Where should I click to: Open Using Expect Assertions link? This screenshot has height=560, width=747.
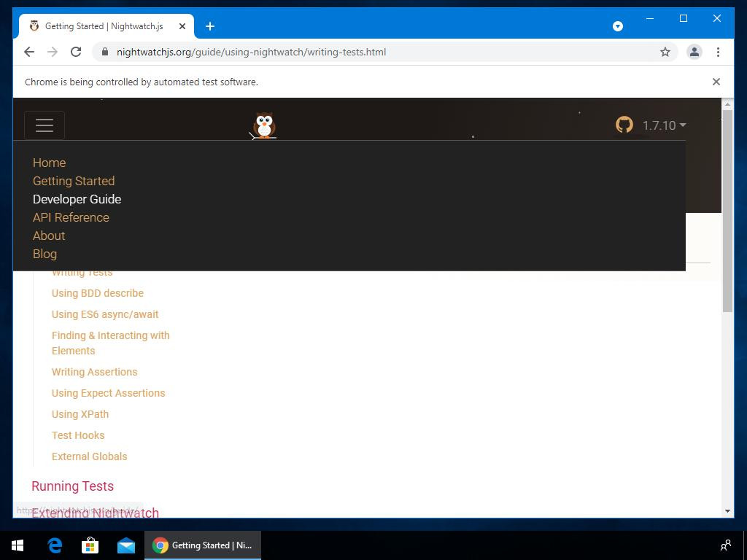(x=108, y=393)
